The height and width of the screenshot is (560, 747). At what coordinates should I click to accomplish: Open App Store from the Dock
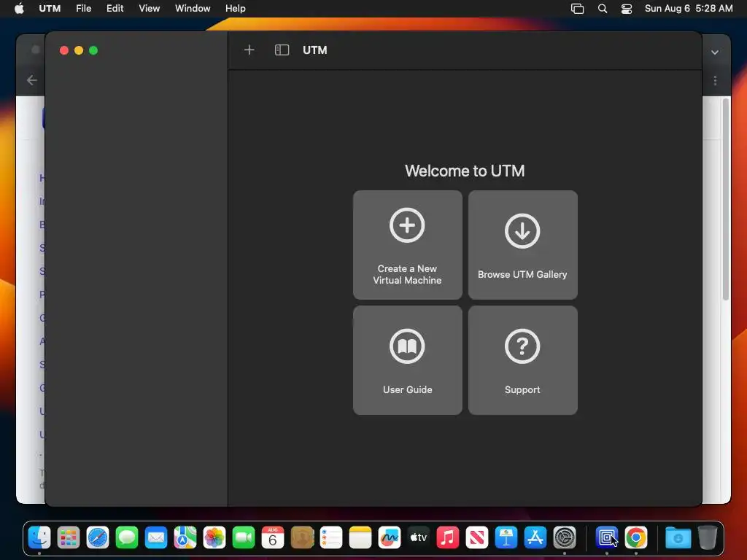535,537
